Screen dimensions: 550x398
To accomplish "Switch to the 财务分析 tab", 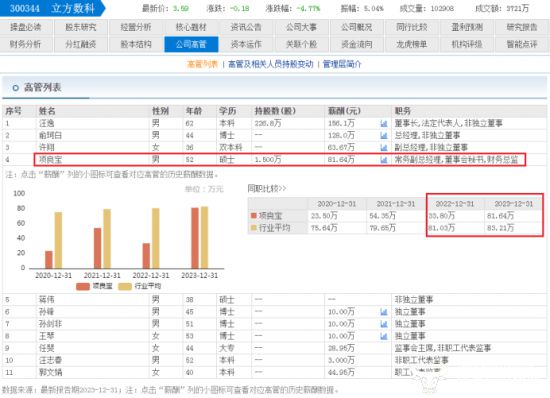I will tap(26, 44).
